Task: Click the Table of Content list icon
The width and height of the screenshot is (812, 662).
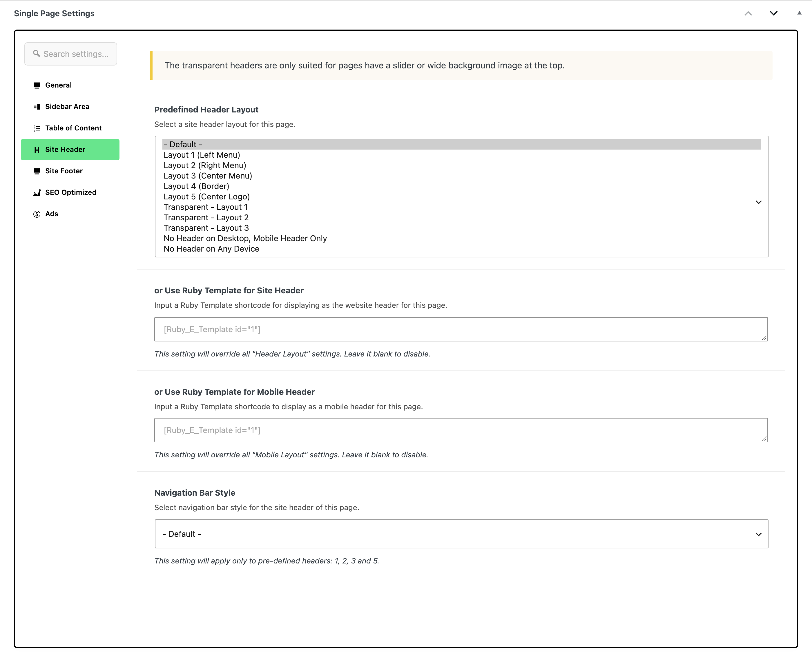Action: (x=37, y=128)
